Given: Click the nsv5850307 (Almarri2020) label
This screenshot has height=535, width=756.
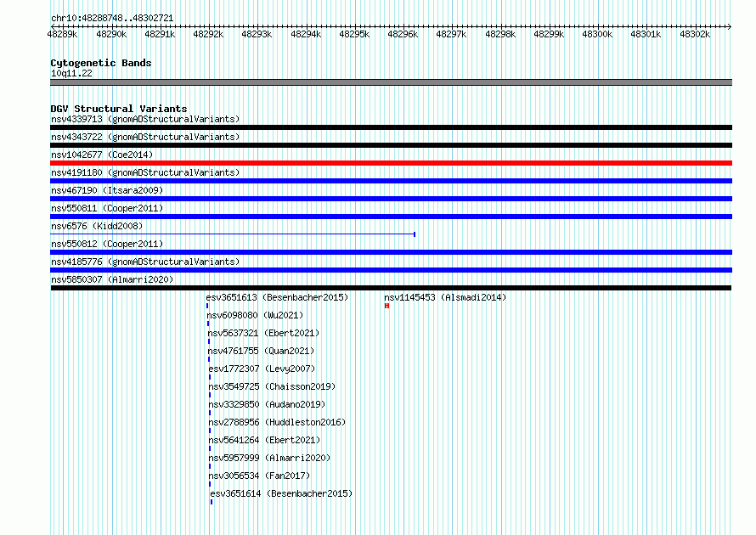Looking at the screenshot, I should click(x=112, y=279).
